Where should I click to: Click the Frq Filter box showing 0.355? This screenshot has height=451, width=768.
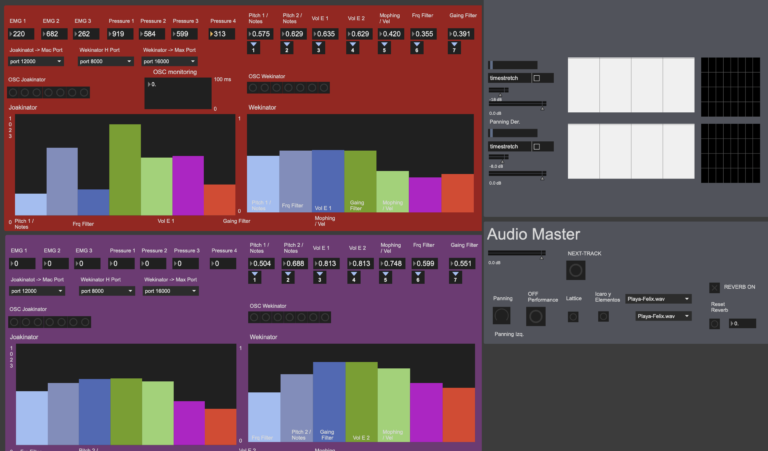[x=424, y=34]
